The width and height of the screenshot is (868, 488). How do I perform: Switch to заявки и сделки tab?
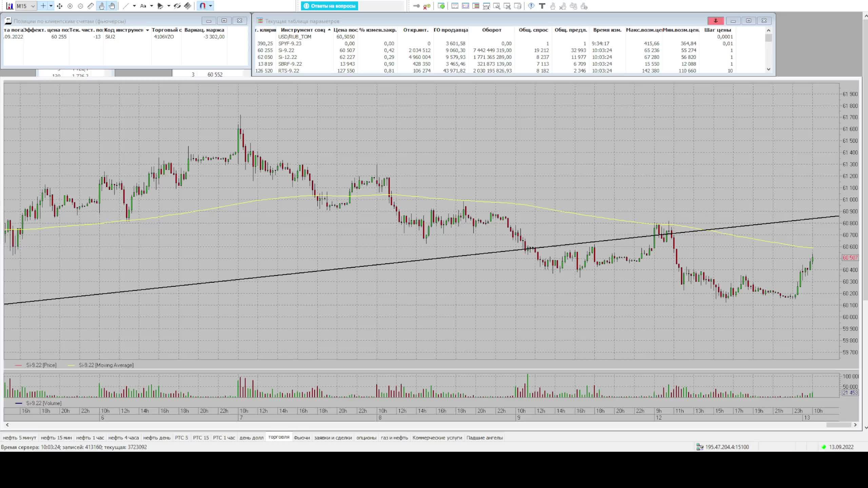[x=333, y=438]
